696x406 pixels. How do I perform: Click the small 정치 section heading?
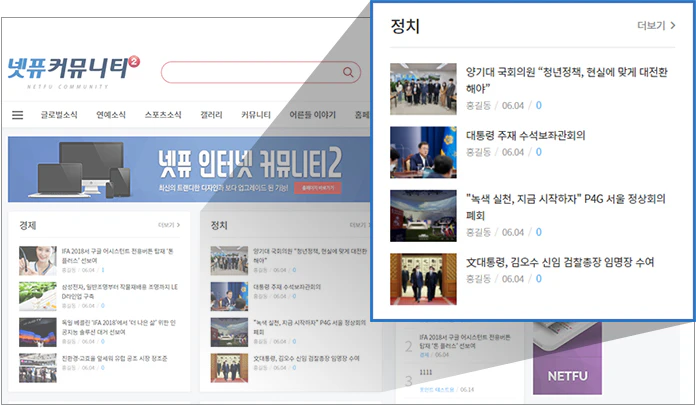219,225
